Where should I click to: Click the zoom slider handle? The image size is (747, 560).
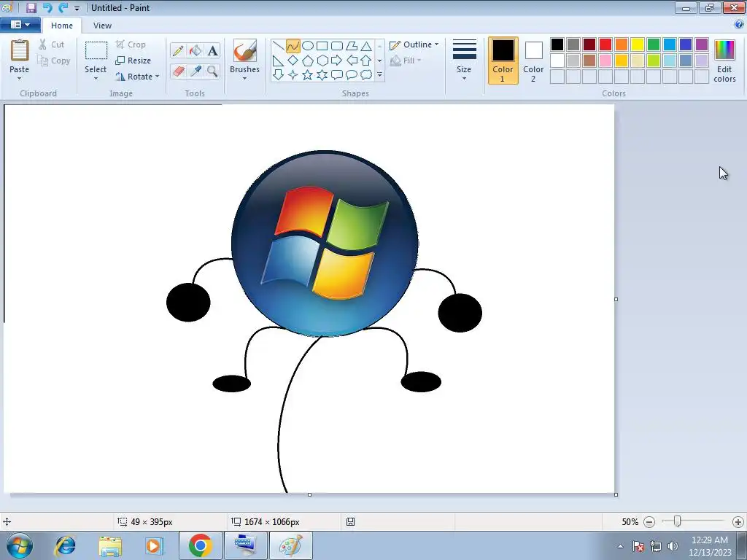click(677, 522)
